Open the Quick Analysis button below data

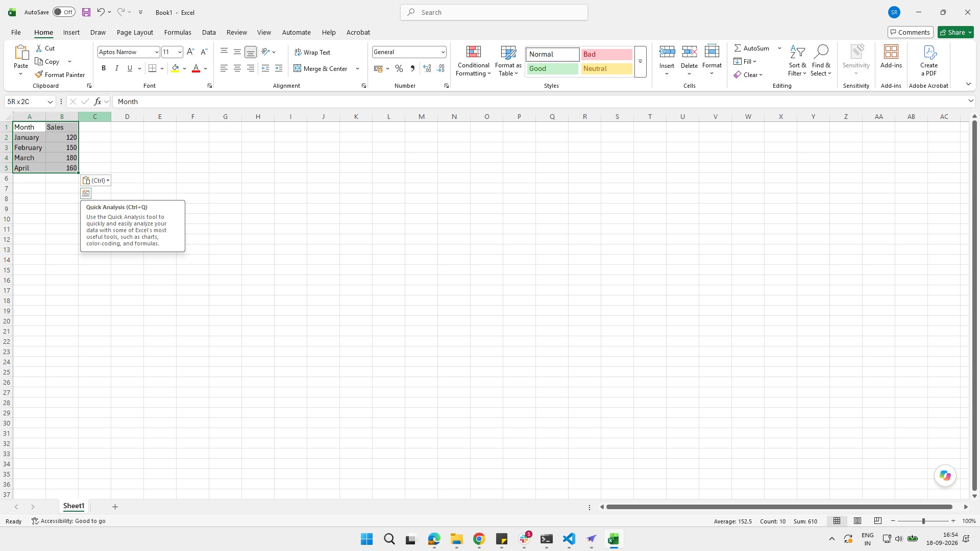click(86, 193)
